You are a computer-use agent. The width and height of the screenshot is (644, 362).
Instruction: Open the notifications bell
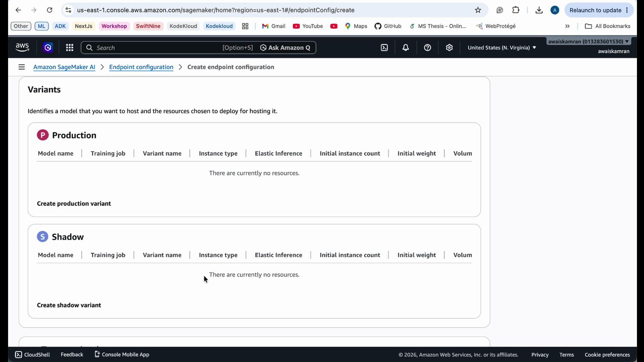(406, 48)
